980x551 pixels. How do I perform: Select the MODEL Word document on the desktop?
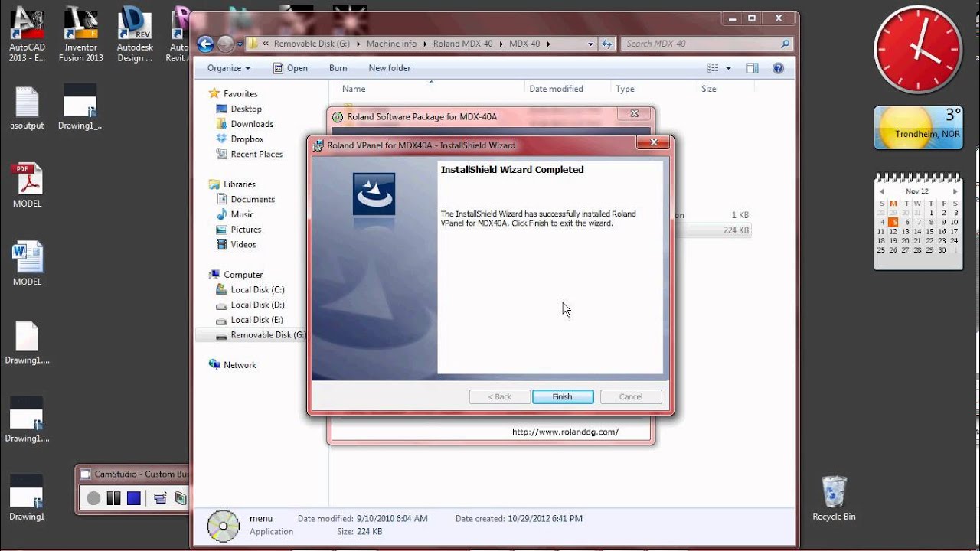pos(27,264)
